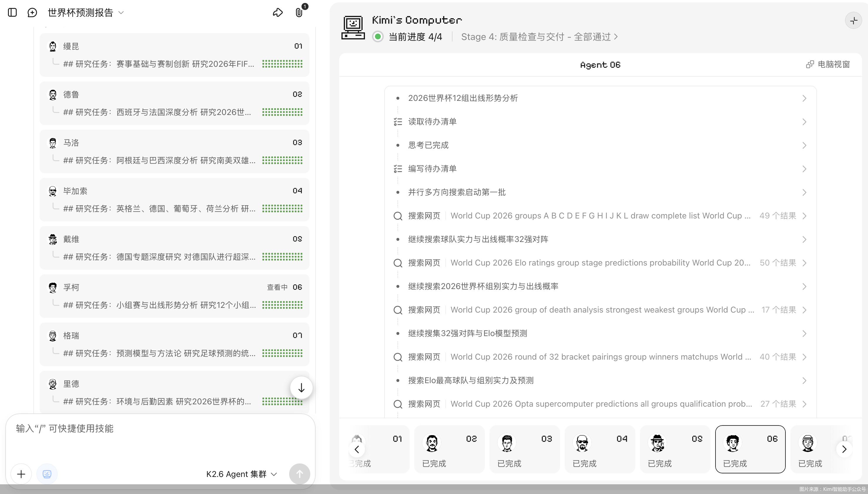Switch to agent tab 03

pos(524,449)
